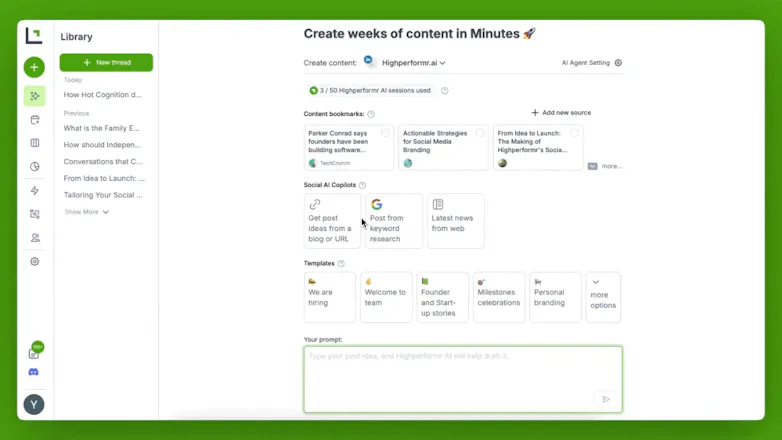782x440 pixels.
Task: Click the green plus create button
Action: (34, 67)
